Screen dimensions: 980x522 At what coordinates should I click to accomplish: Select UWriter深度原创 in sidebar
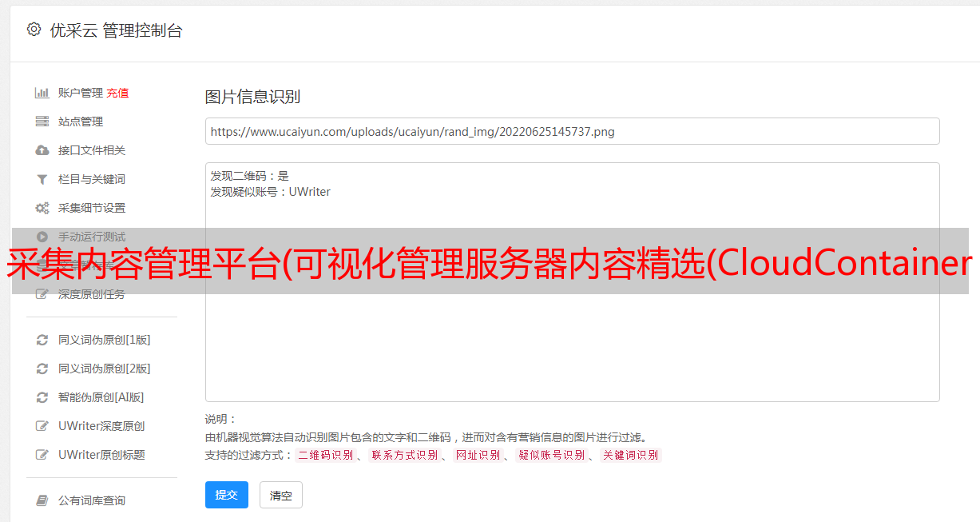coord(101,426)
